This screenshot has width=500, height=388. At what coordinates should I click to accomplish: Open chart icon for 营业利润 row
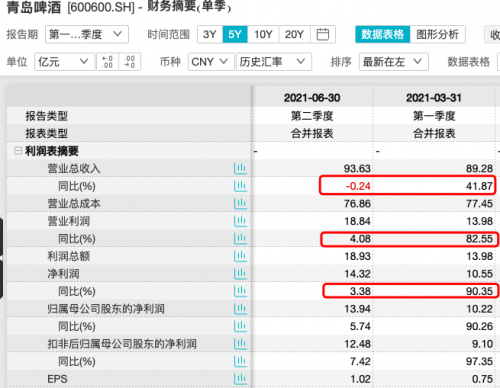point(240,221)
